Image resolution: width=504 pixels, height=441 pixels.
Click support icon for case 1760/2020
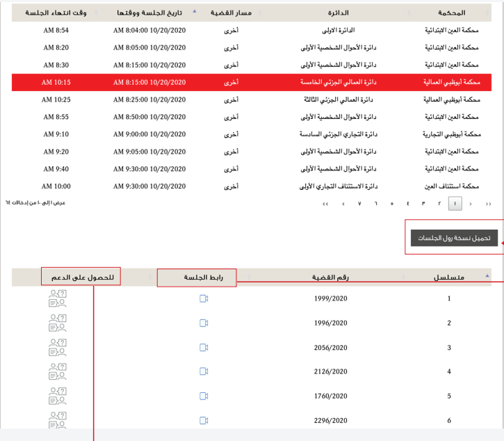click(58, 396)
